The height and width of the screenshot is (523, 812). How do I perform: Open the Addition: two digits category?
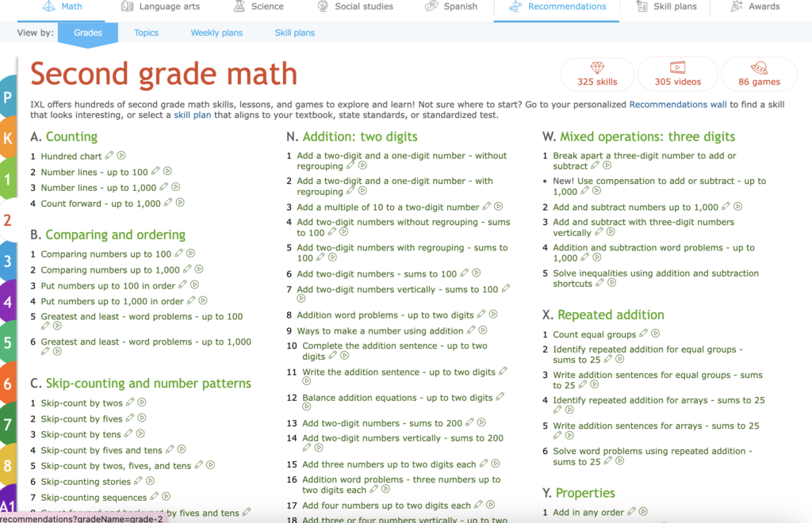[360, 136]
